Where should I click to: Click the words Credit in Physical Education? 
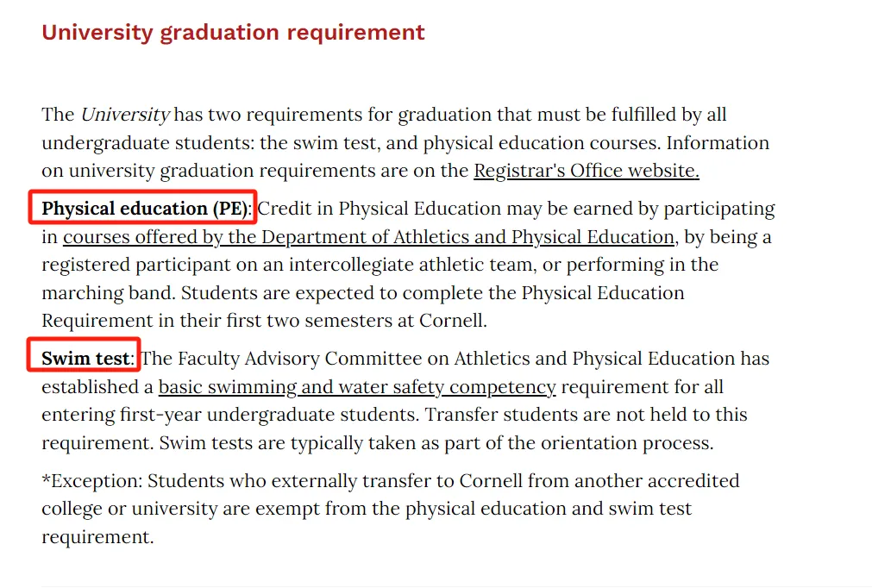(x=379, y=209)
